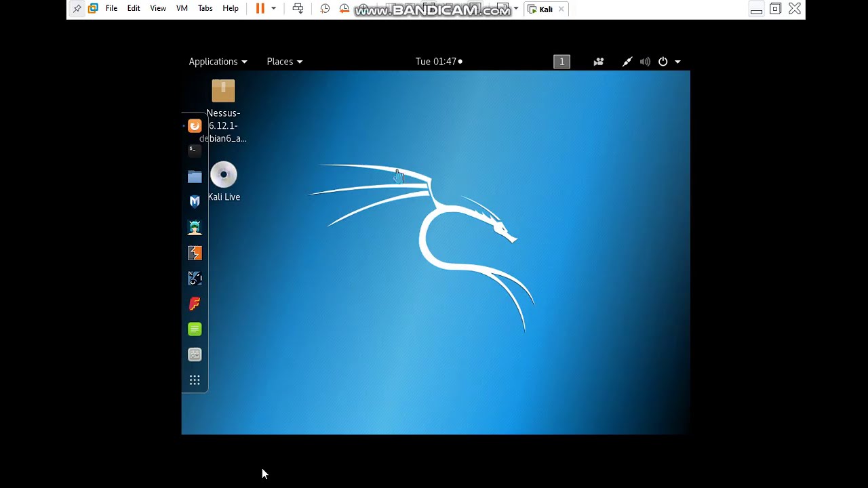Switch to the Kali VM tab
Screen dimensions: 868x488
pos(546,9)
